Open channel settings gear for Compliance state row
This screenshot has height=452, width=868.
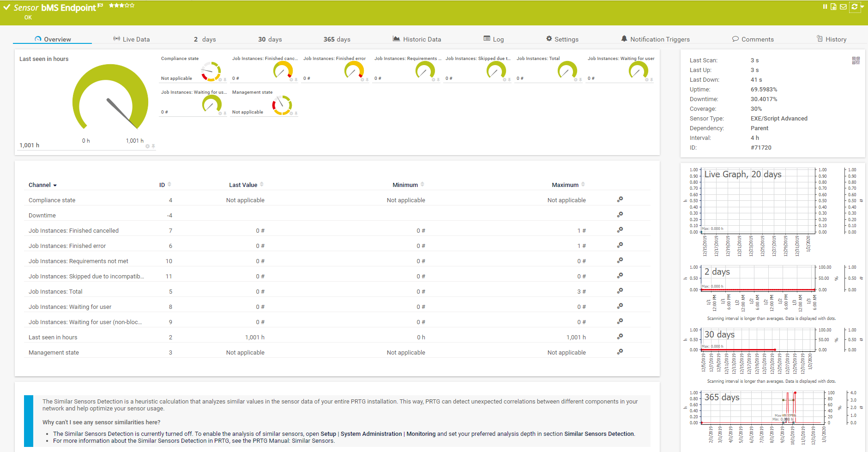[620, 199]
